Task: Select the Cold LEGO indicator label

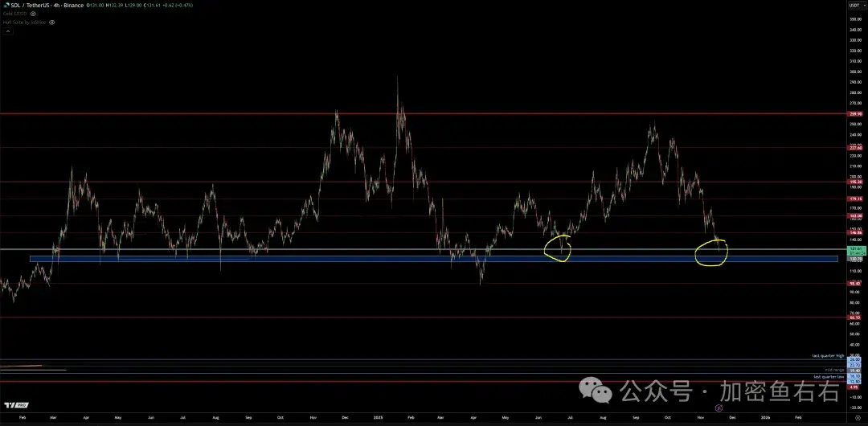Action: tap(14, 14)
